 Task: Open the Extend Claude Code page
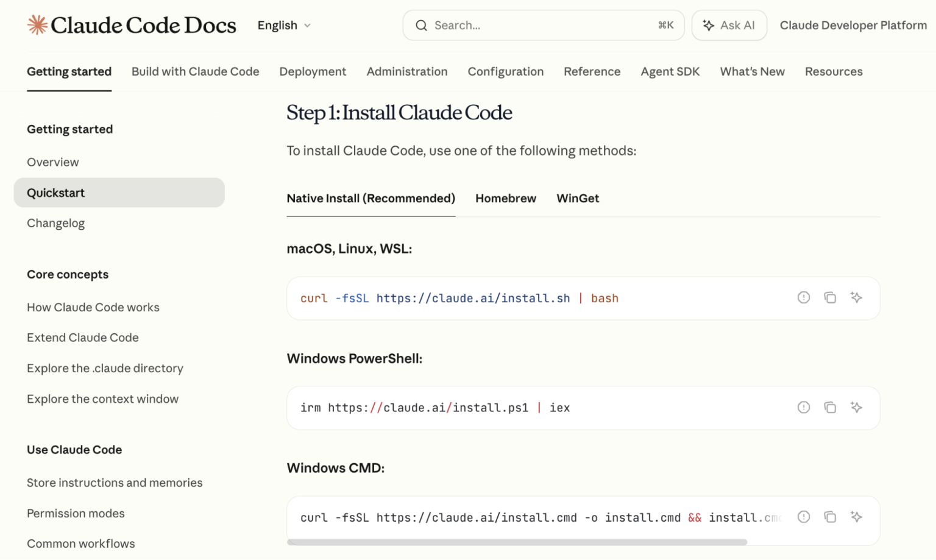[x=83, y=338]
